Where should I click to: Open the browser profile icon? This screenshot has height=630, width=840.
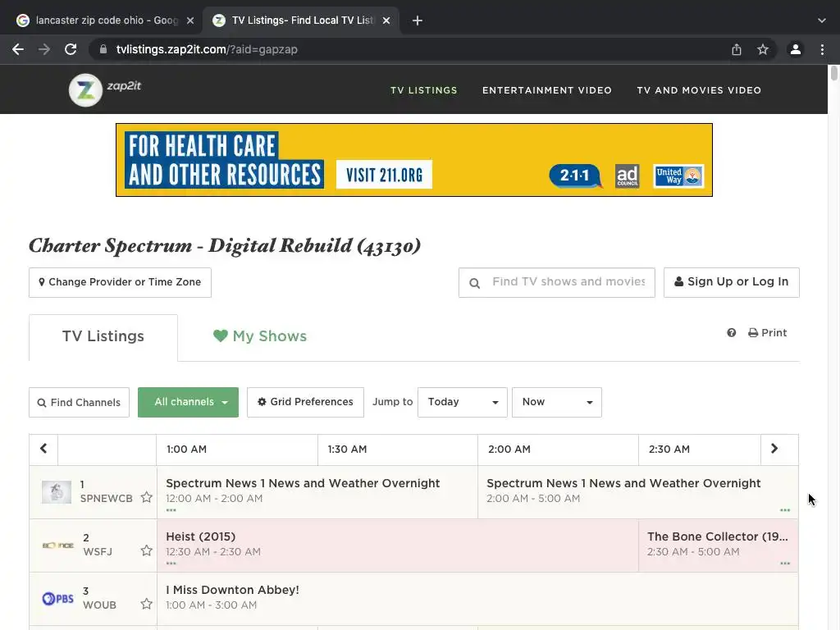(x=796, y=49)
